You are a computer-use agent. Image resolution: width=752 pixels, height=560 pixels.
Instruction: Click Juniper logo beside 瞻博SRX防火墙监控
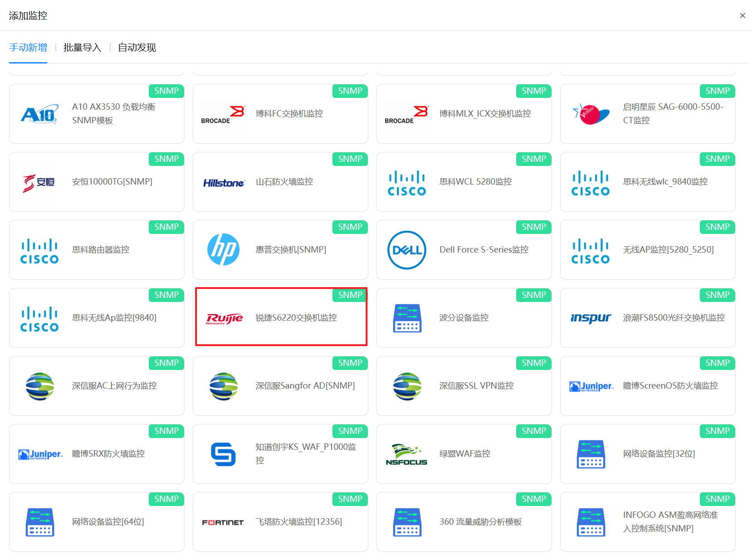click(40, 454)
